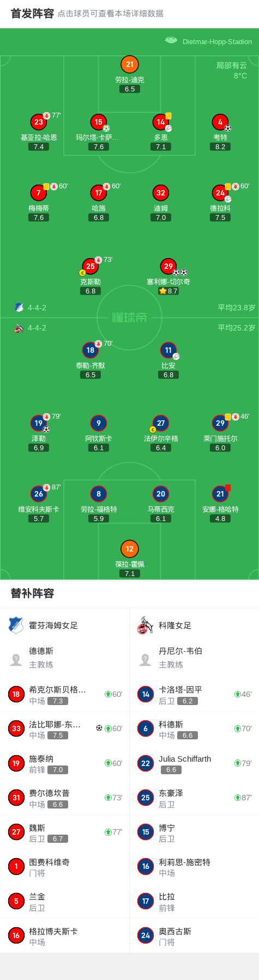
Task: Select substitute 法比耶娜 number 33 entry
Action: [65, 728]
